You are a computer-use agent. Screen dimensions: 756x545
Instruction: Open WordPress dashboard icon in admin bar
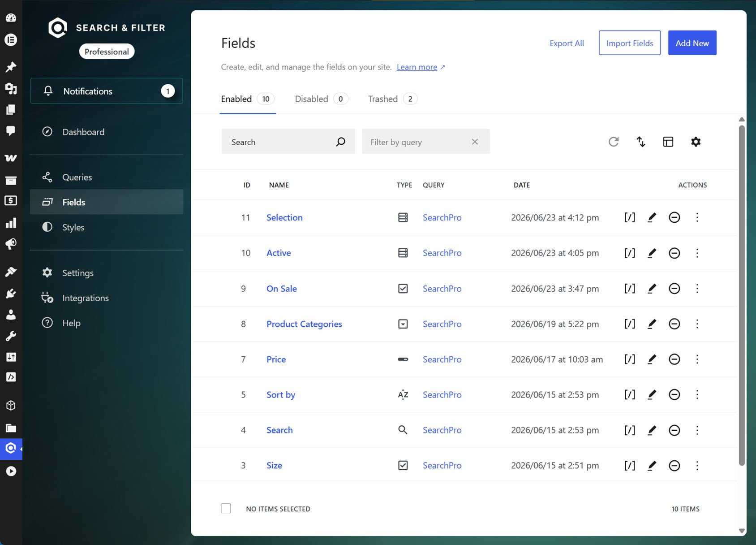tap(11, 18)
